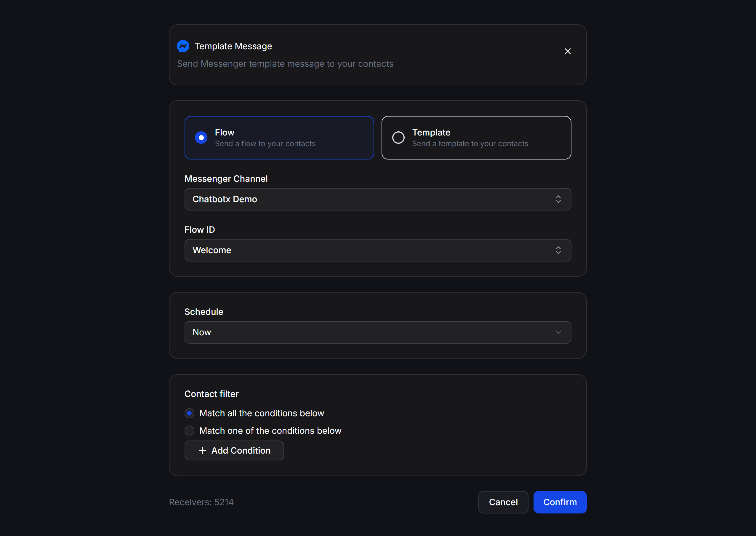Open the Messenger Channel dropdown
The width and height of the screenshot is (756, 536).
(378, 199)
